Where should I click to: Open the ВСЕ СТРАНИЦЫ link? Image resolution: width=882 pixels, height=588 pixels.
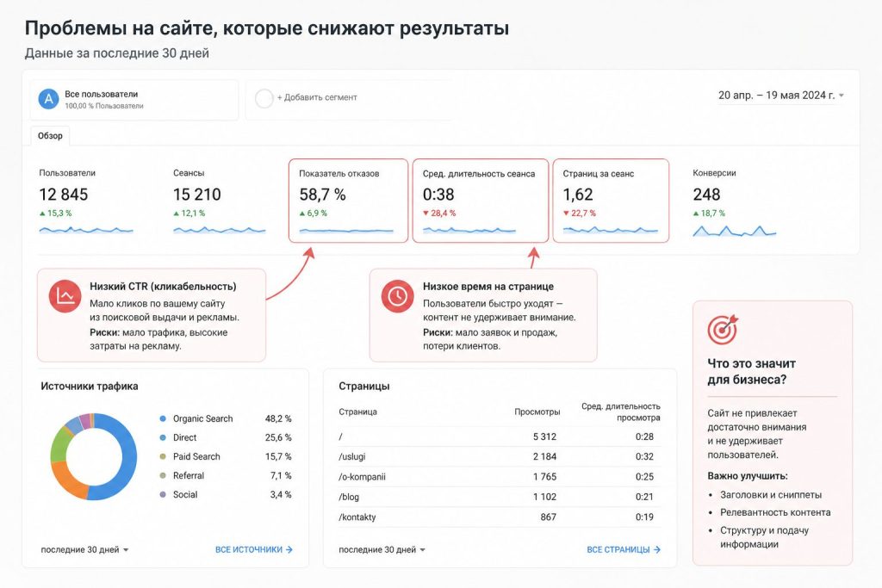tap(624, 550)
